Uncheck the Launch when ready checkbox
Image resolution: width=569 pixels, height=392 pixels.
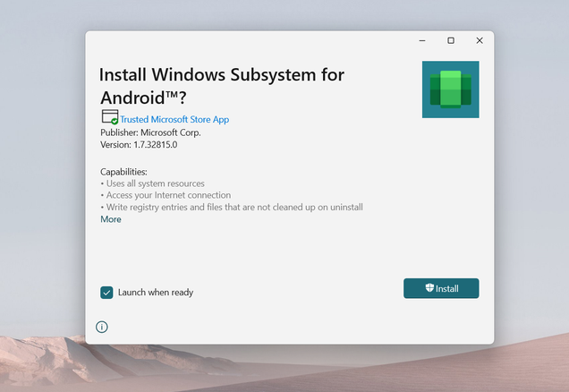click(x=107, y=292)
